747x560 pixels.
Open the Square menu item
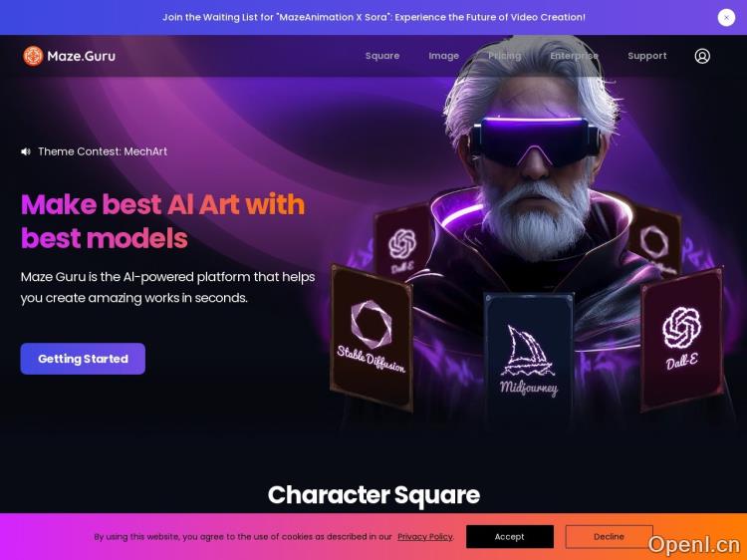pos(382,56)
